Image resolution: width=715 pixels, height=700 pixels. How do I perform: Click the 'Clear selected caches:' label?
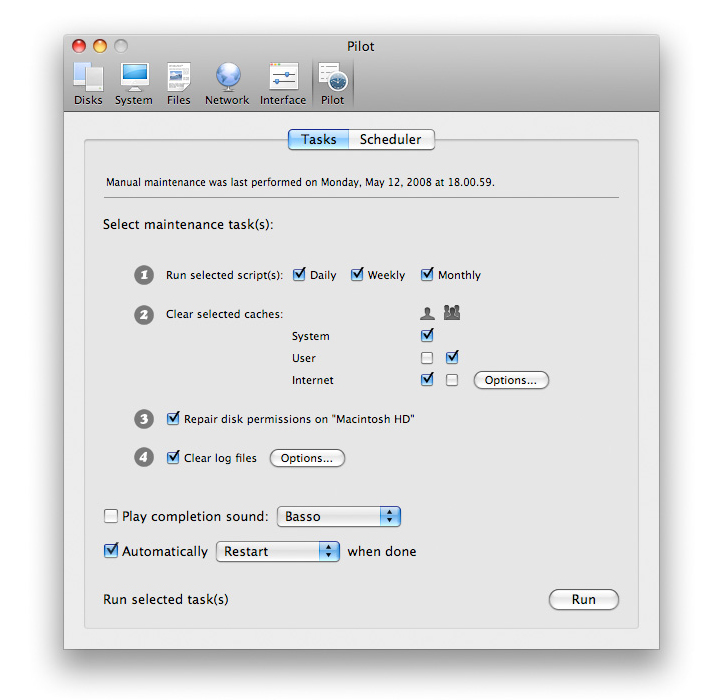[224, 314]
